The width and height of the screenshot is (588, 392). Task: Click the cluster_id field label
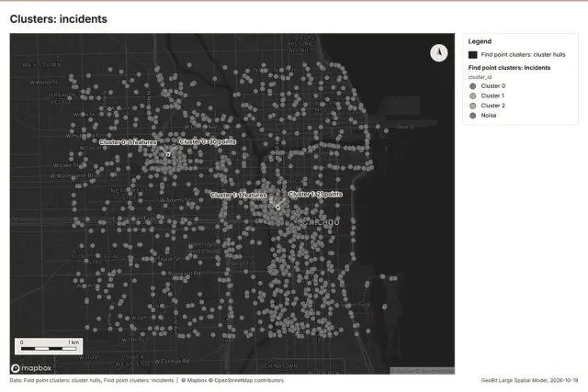click(x=480, y=77)
